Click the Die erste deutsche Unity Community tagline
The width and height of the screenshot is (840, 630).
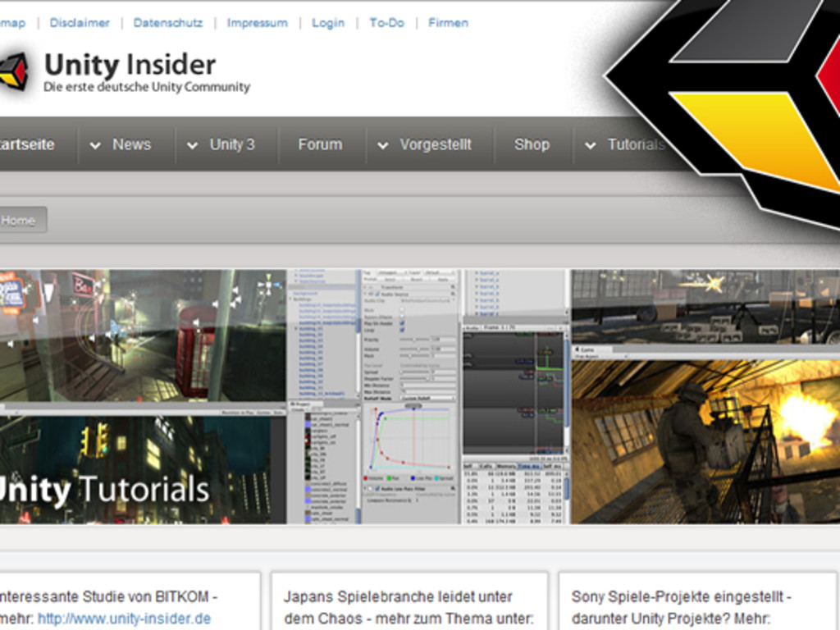147,87
